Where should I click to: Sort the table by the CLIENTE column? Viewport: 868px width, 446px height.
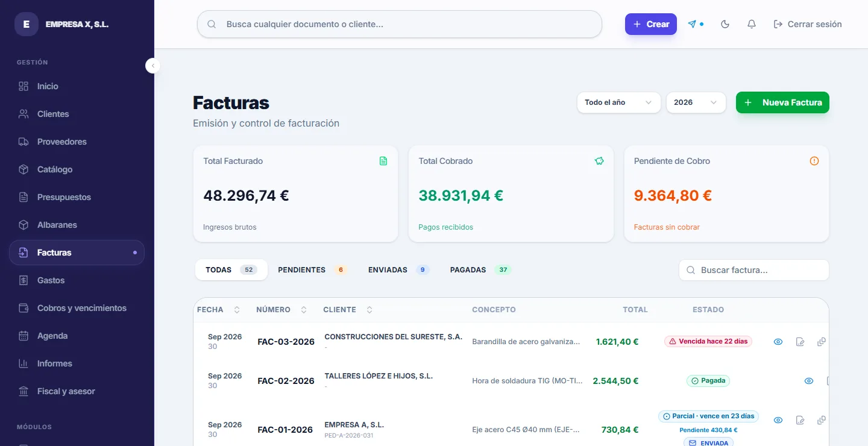[348, 310]
